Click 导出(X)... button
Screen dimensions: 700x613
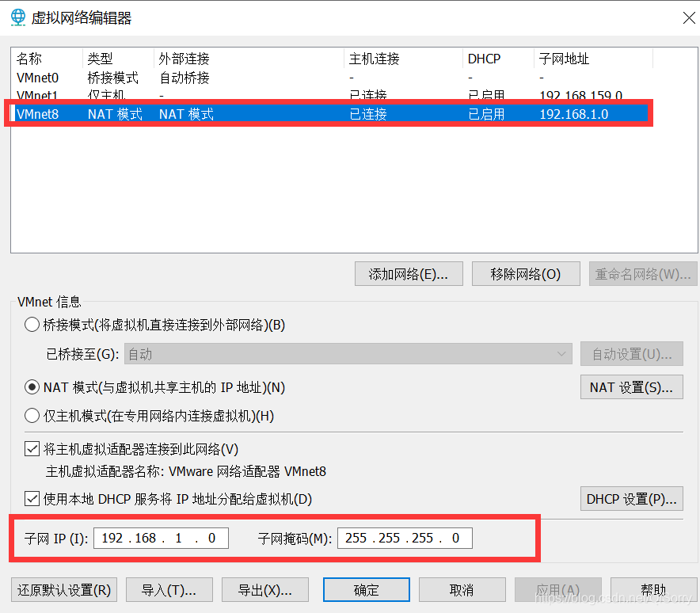tap(265, 590)
